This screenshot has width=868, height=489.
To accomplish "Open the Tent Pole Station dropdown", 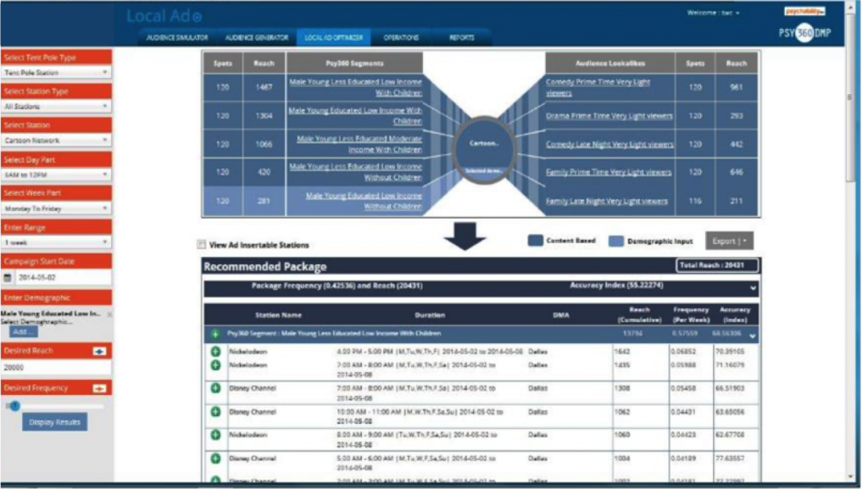I will pyautogui.click(x=56, y=73).
